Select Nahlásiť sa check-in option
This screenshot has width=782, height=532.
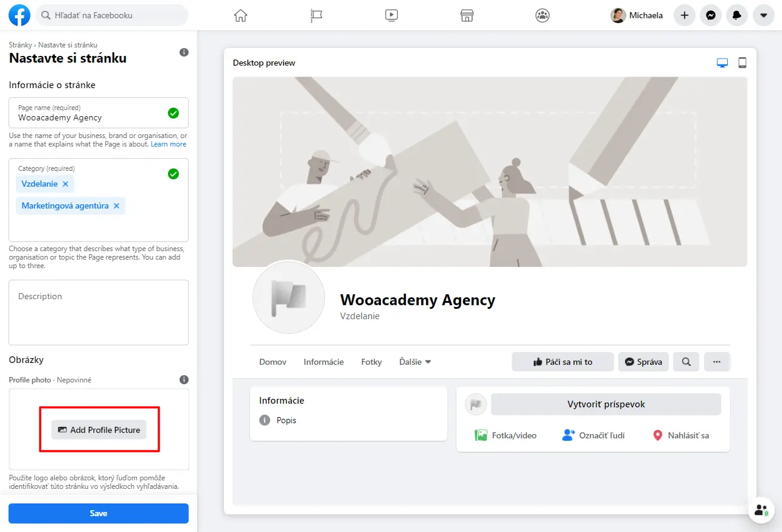click(680, 435)
